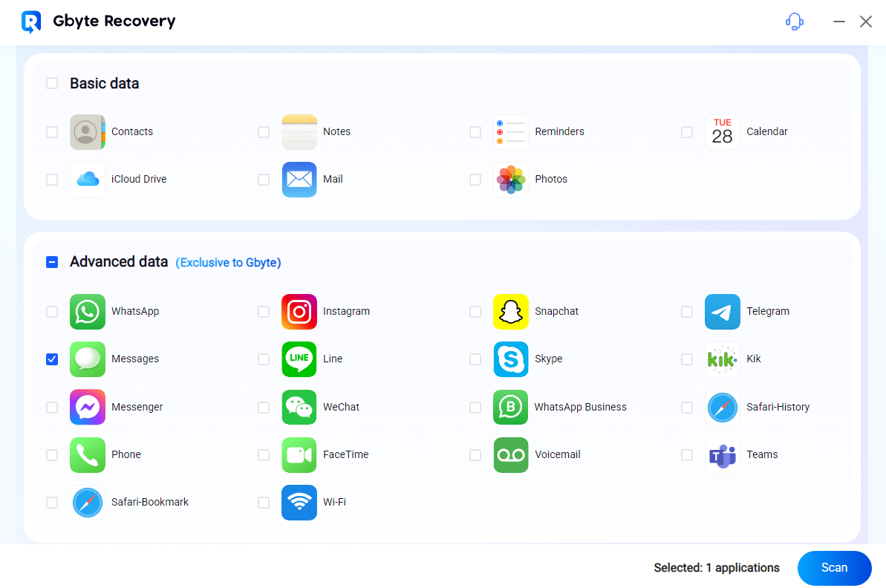Screen dimensions: 886x588
Task: Click the WeChat icon
Action: coord(299,407)
